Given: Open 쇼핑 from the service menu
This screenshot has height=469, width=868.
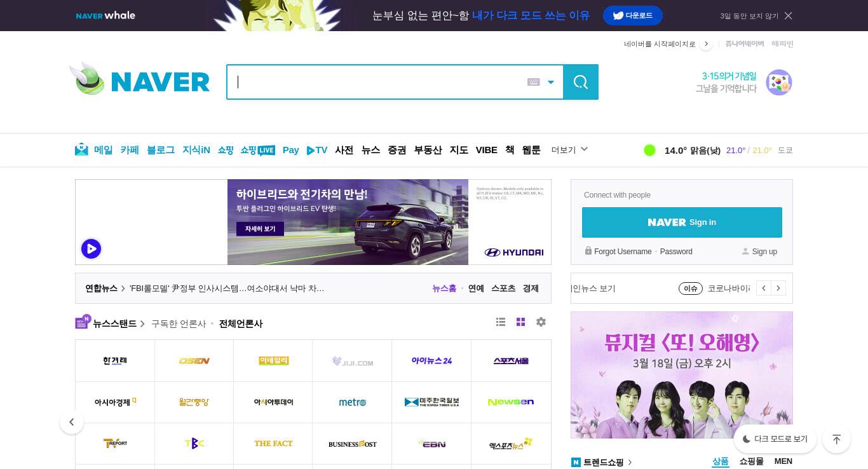Looking at the screenshot, I should pos(226,150).
